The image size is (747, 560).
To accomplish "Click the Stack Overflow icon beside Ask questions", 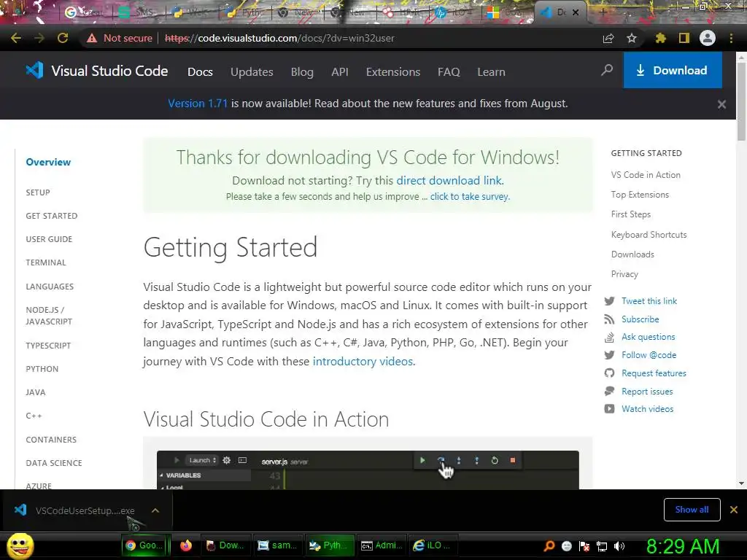I will click(609, 337).
